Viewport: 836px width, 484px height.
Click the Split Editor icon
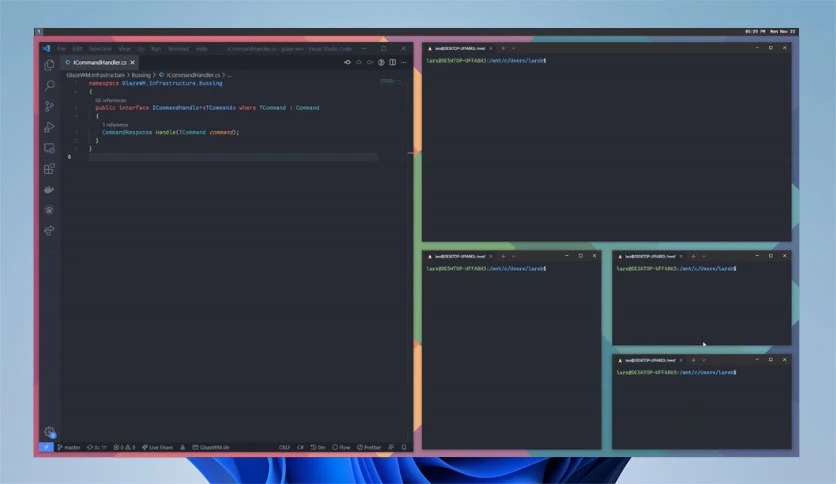392,62
